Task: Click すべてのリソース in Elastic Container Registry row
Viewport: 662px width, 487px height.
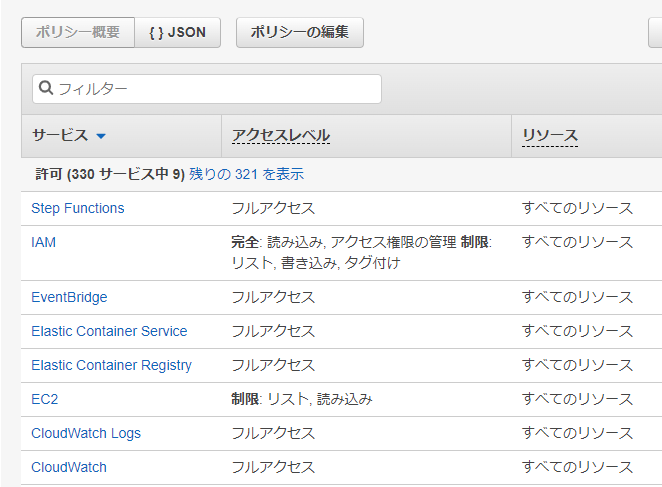Action: (x=577, y=365)
